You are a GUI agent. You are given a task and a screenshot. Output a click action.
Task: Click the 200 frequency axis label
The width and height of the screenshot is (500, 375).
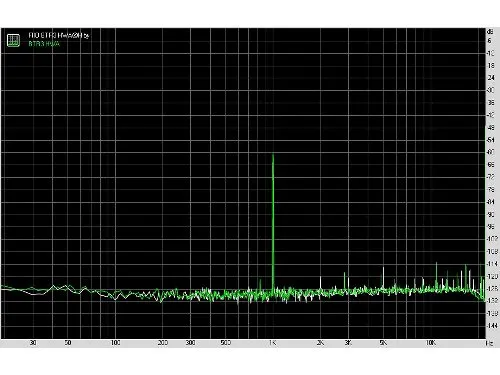click(x=163, y=343)
